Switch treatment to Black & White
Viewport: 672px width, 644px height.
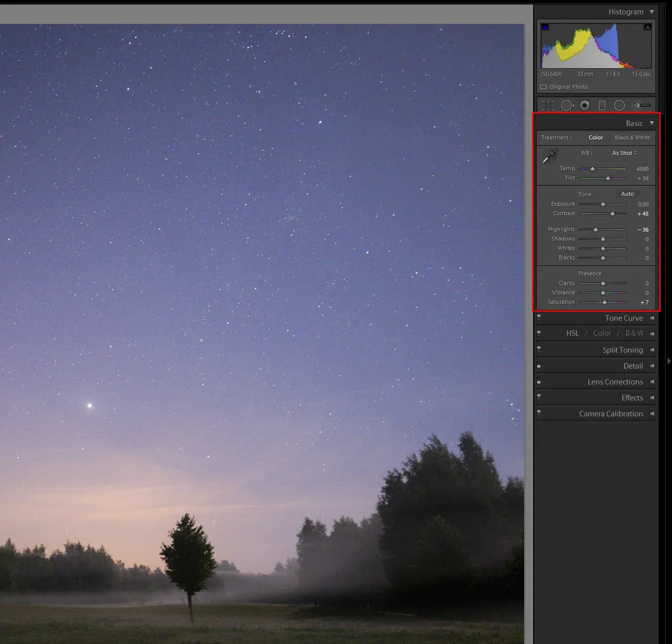(x=632, y=137)
